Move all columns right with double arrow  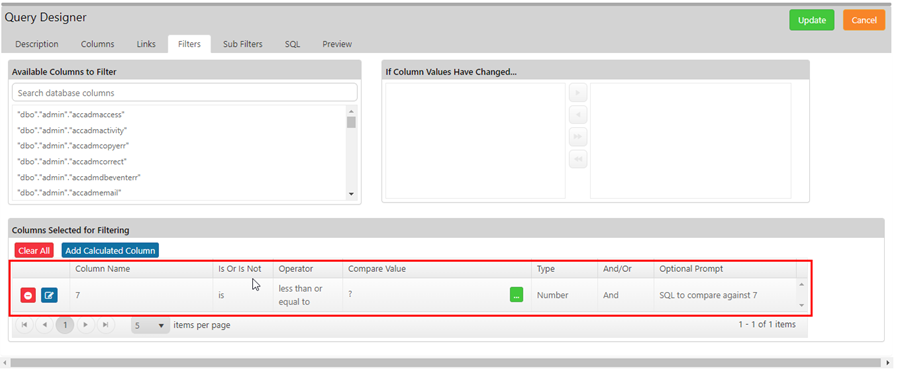578,137
